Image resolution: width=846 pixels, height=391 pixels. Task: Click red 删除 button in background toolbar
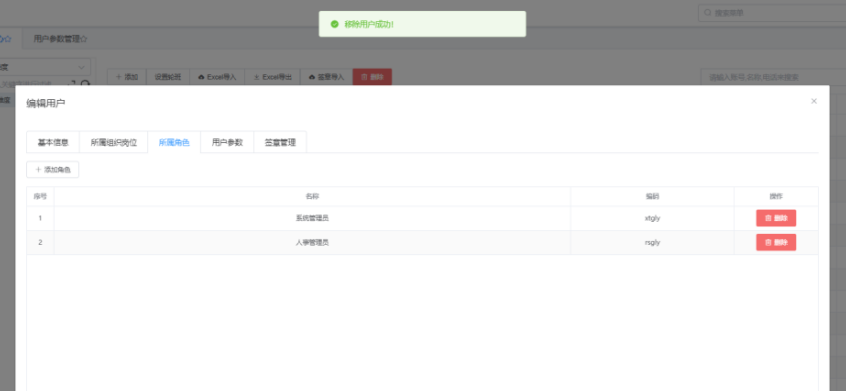click(x=372, y=77)
